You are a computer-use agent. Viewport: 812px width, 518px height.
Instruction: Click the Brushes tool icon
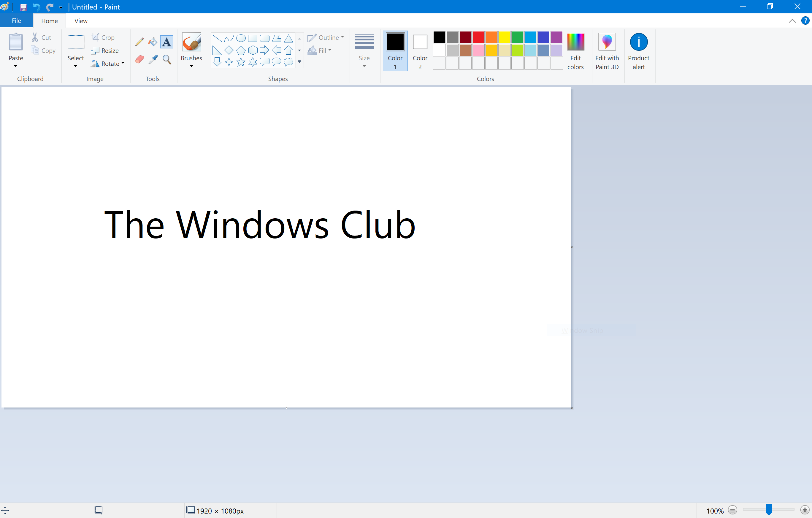click(191, 42)
